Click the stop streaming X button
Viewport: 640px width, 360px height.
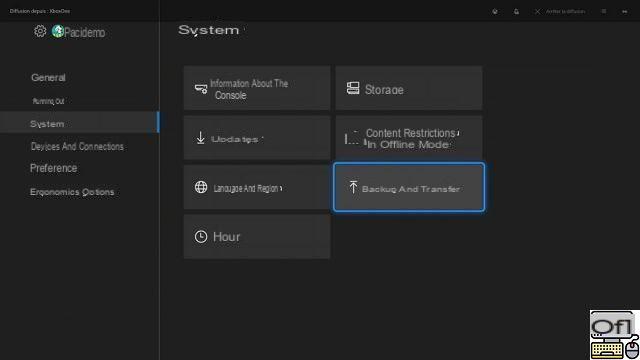click(x=538, y=11)
